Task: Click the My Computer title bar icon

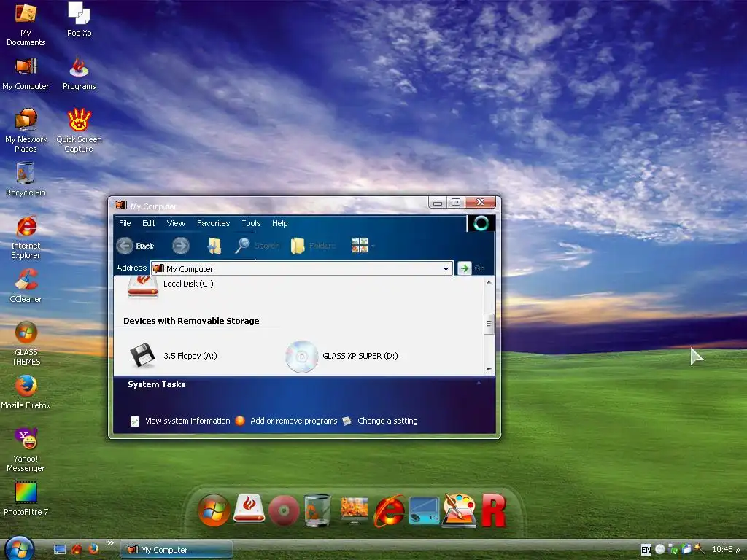Action: [x=121, y=205]
